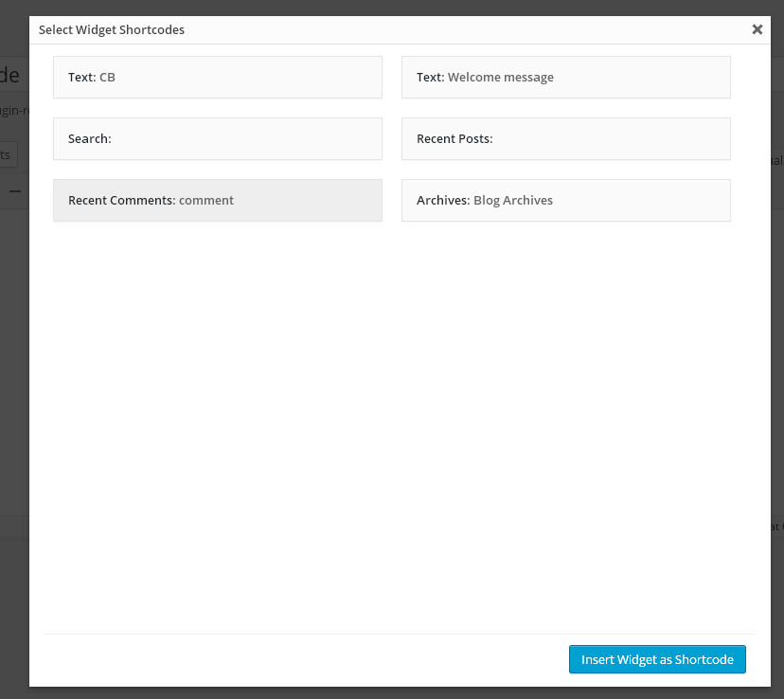Click "Text:" label beside CB
This screenshot has width=784, height=699.
(81, 78)
